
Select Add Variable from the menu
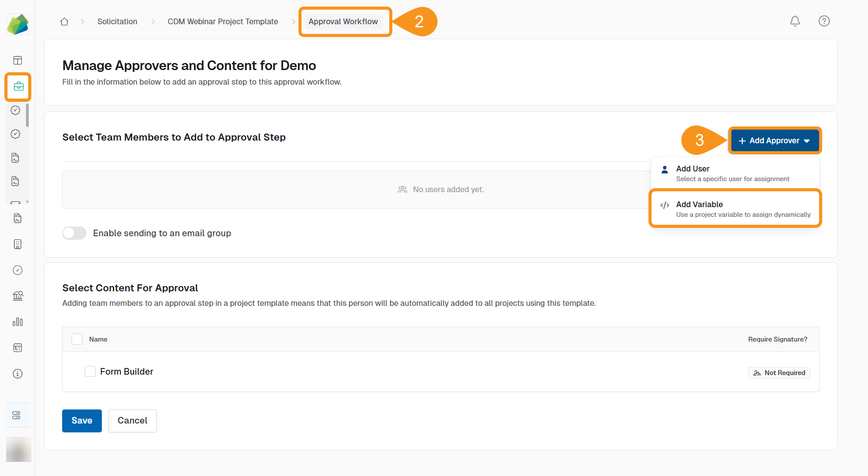pos(735,209)
